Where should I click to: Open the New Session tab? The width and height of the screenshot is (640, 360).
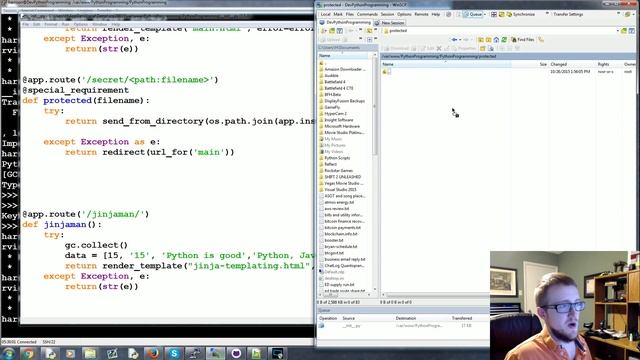389,23
